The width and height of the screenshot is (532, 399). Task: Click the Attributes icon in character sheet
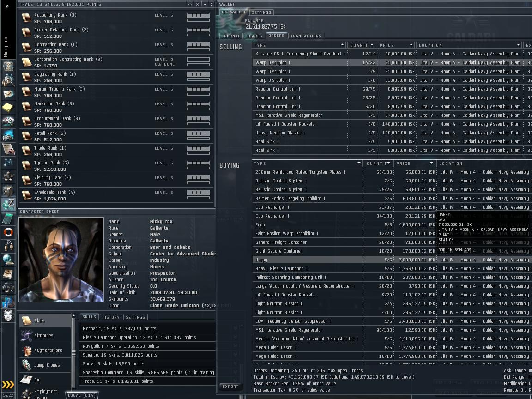pos(26,336)
